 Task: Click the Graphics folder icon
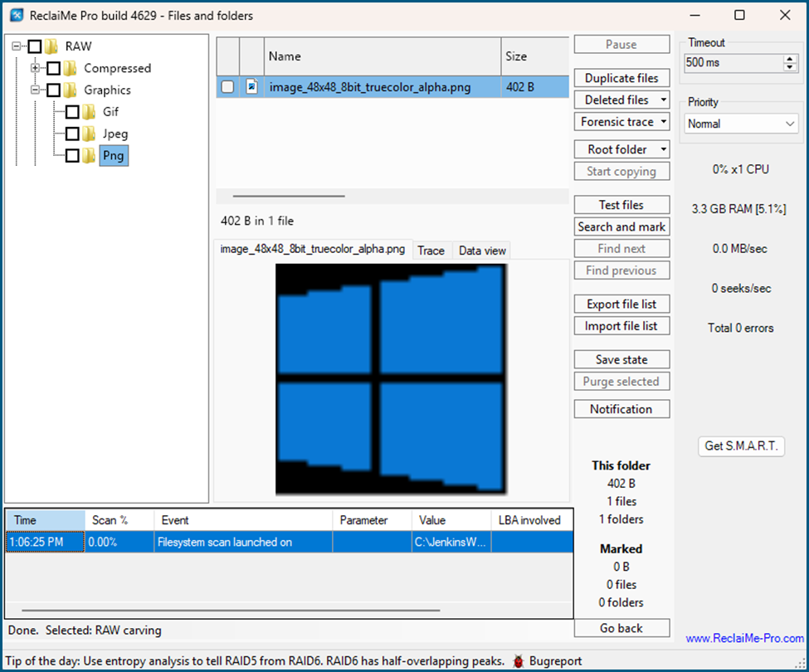(71, 90)
